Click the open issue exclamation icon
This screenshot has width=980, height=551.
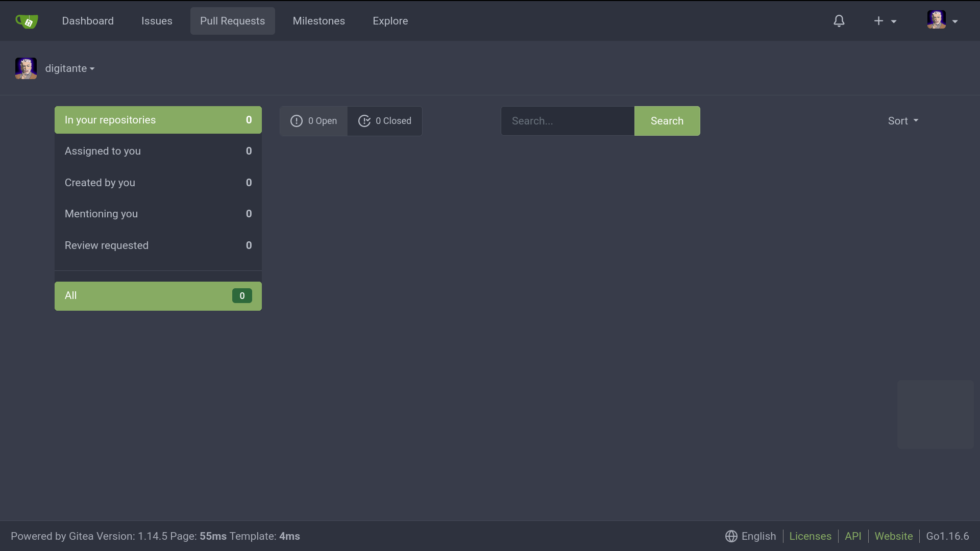pos(297,121)
